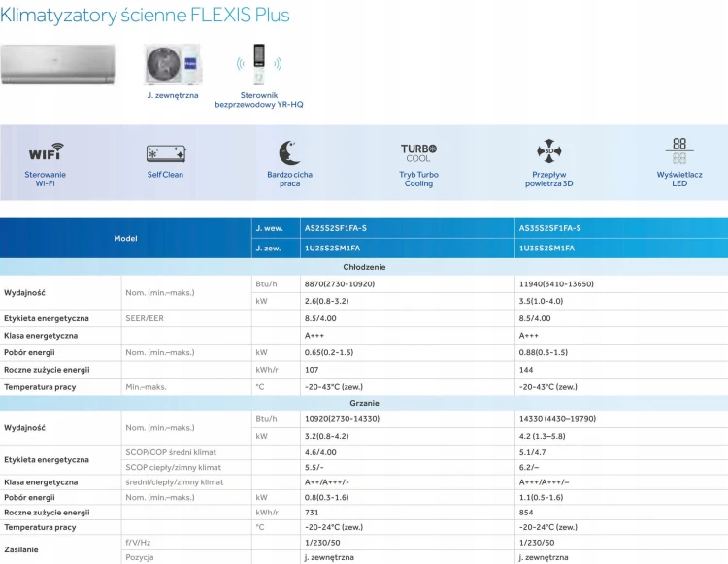Click the value '3.2(0.8-4.2)'
Screen dimensions: 728x564
pyautogui.click(x=327, y=436)
